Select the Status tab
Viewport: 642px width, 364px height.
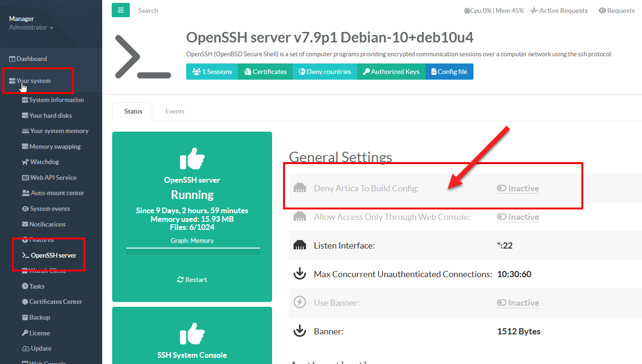coord(133,111)
